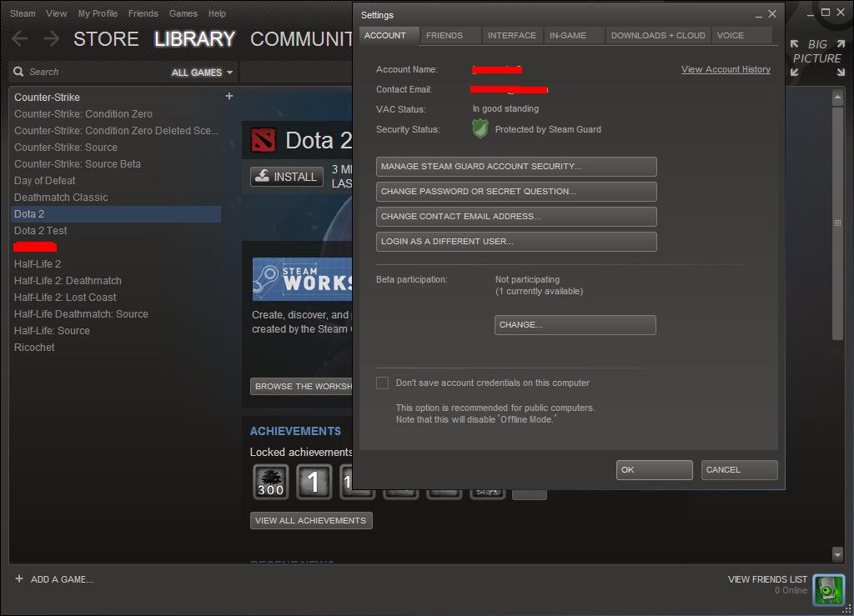The height and width of the screenshot is (616, 854).
Task: Open View Friends List
Action: coord(767,579)
